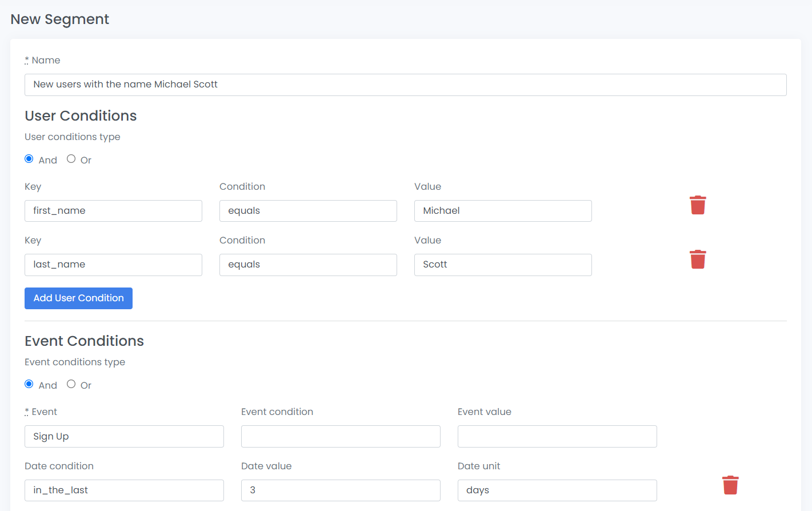Click the Event Conditions heading
The width and height of the screenshot is (812, 511).
(84, 341)
